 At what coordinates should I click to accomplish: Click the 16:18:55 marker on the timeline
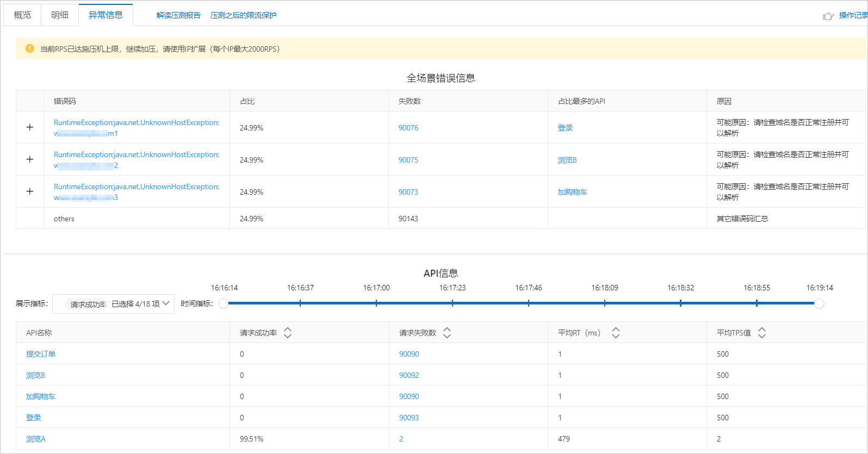[x=757, y=303]
